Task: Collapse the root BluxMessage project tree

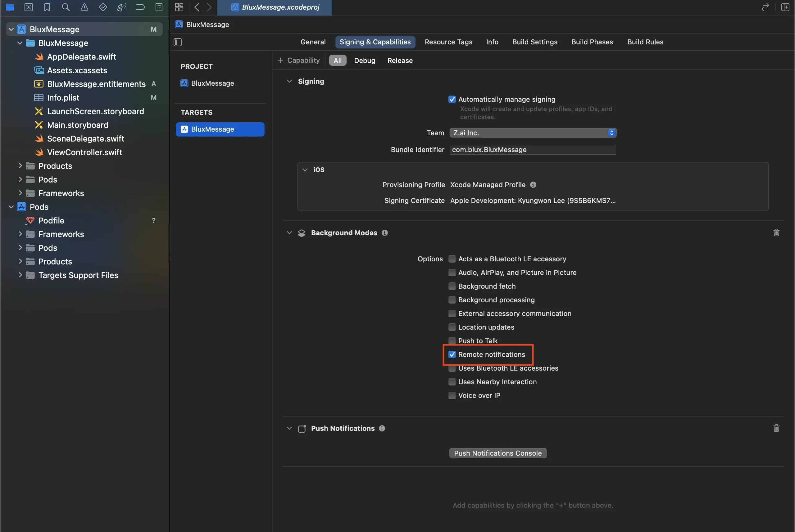Action: [x=11, y=29]
